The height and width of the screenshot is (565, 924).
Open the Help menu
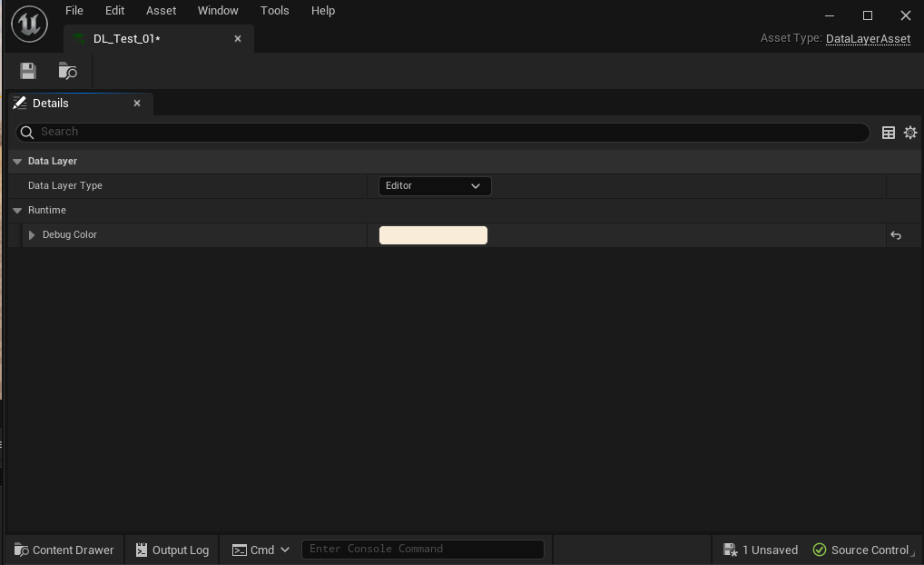click(323, 11)
